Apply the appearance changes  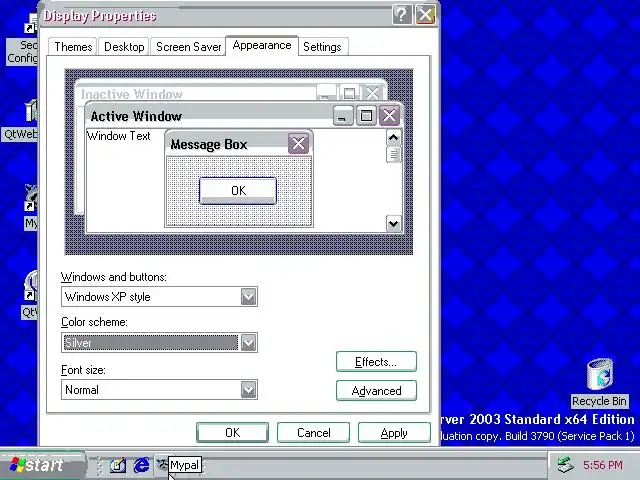pyautogui.click(x=394, y=432)
